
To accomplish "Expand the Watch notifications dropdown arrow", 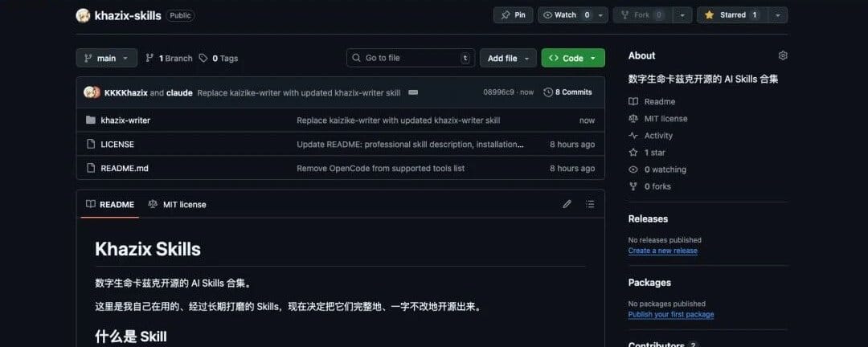I will pyautogui.click(x=601, y=15).
